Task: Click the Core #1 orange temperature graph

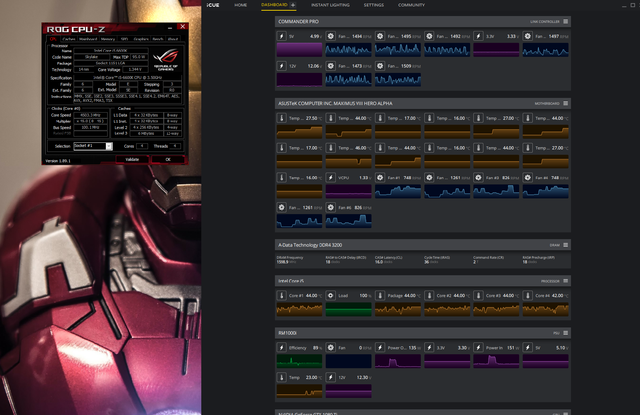Action: pyautogui.click(x=299, y=310)
